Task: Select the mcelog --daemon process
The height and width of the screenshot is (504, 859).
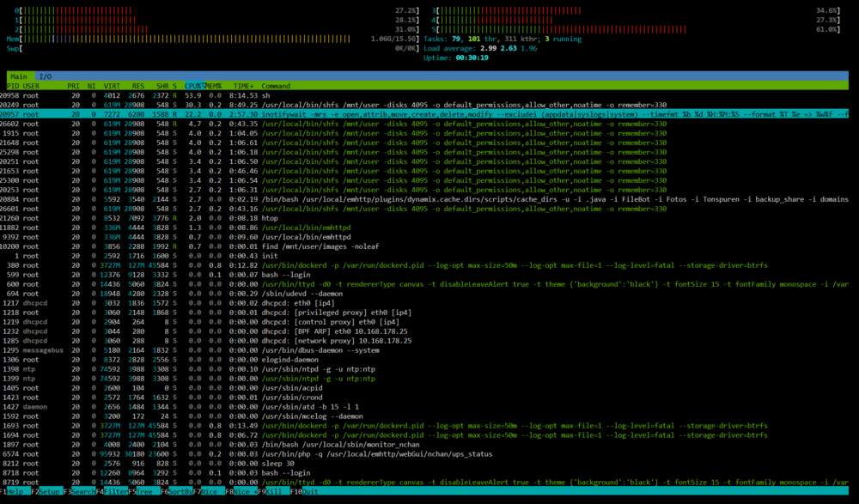Action: coord(424,416)
